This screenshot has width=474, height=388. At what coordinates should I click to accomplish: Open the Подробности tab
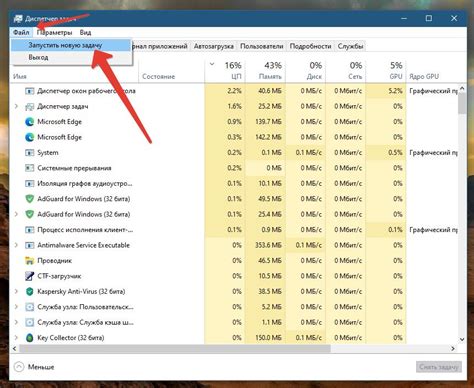click(x=310, y=46)
